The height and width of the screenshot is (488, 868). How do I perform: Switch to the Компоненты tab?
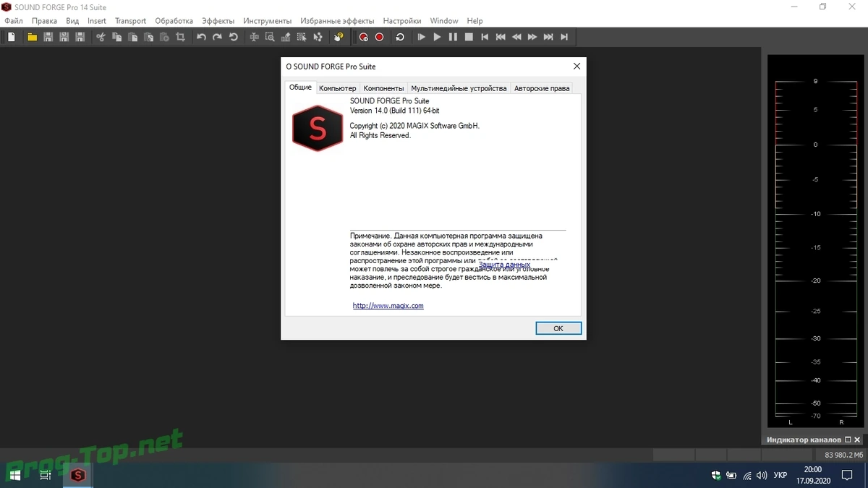(x=383, y=88)
